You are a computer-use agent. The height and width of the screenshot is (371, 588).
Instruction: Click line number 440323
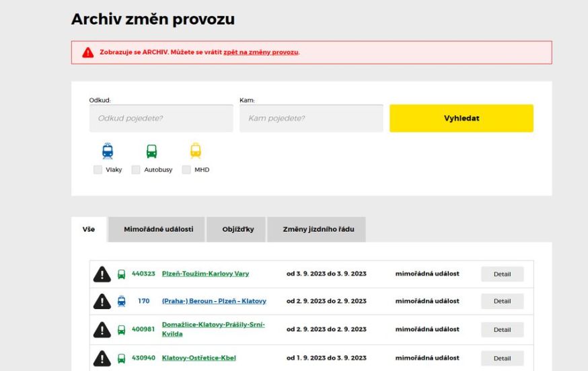coord(143,274)
